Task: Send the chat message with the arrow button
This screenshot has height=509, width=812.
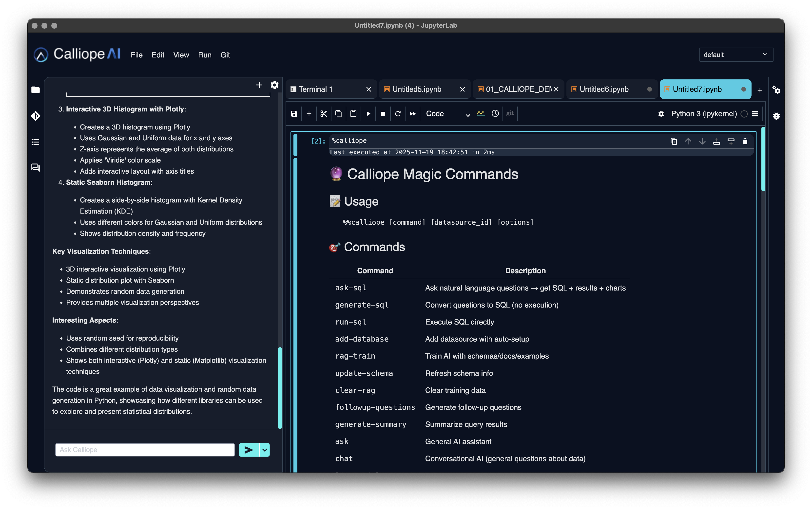Action: pos(249,449)
